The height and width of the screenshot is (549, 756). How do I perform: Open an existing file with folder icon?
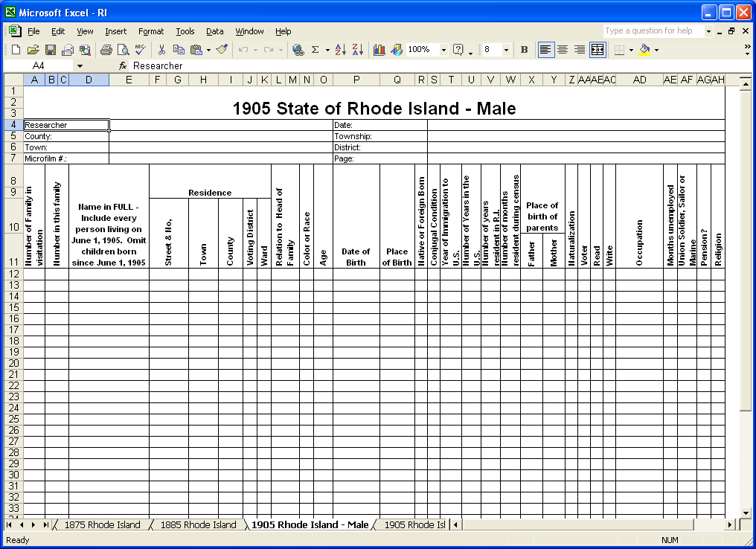33,50
